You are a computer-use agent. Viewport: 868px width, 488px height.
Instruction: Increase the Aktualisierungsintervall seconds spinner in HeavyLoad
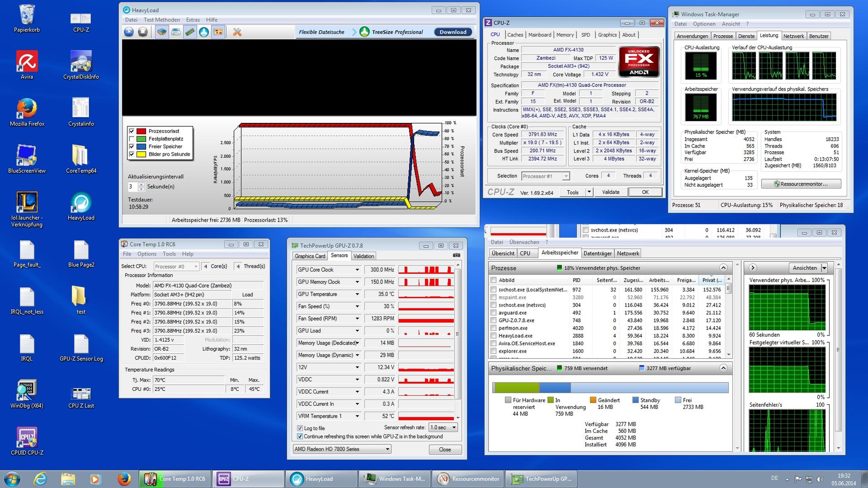[x=141, y=185]
